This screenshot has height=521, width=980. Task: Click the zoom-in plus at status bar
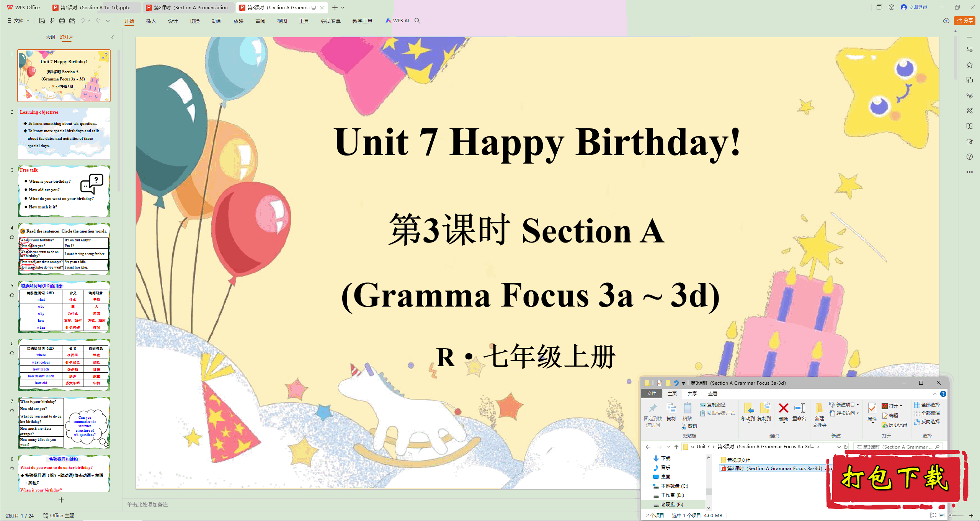coord(971,516)
